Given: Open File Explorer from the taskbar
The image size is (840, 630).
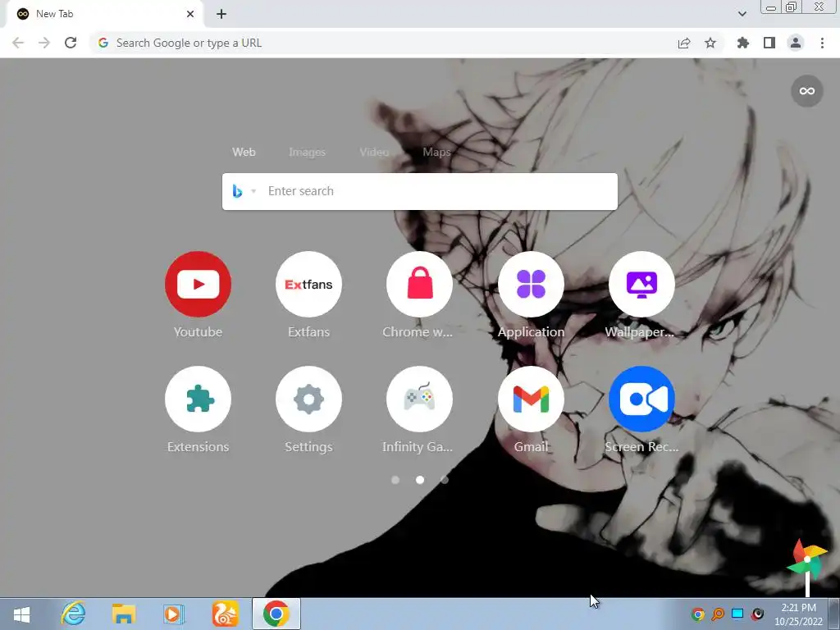Looking at the screenshot, I should 123,614.
